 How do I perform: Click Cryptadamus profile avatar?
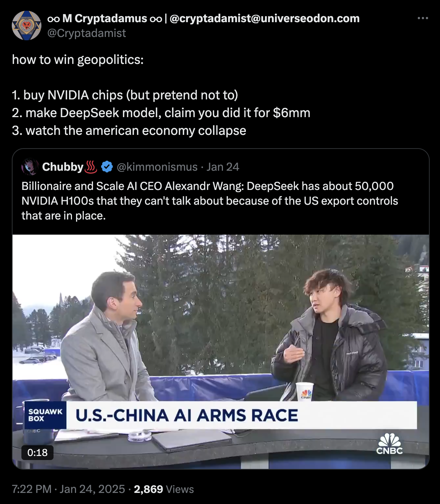(27, 25)
